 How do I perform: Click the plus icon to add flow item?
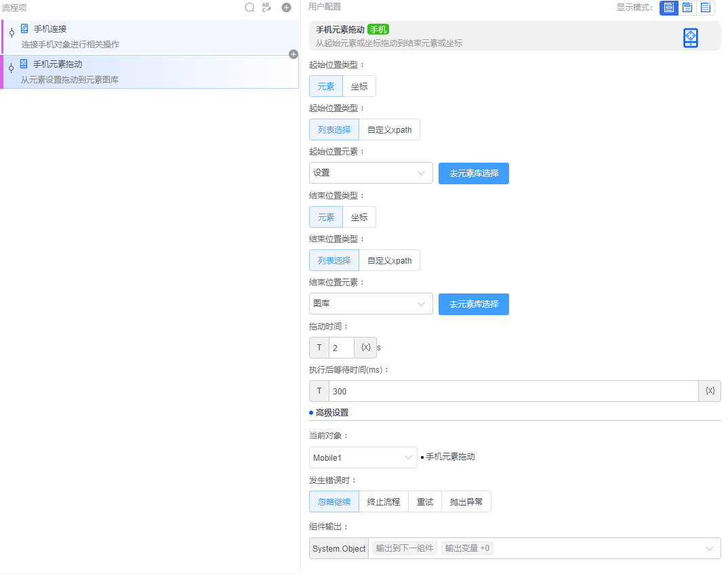click(x=285, y=7)
